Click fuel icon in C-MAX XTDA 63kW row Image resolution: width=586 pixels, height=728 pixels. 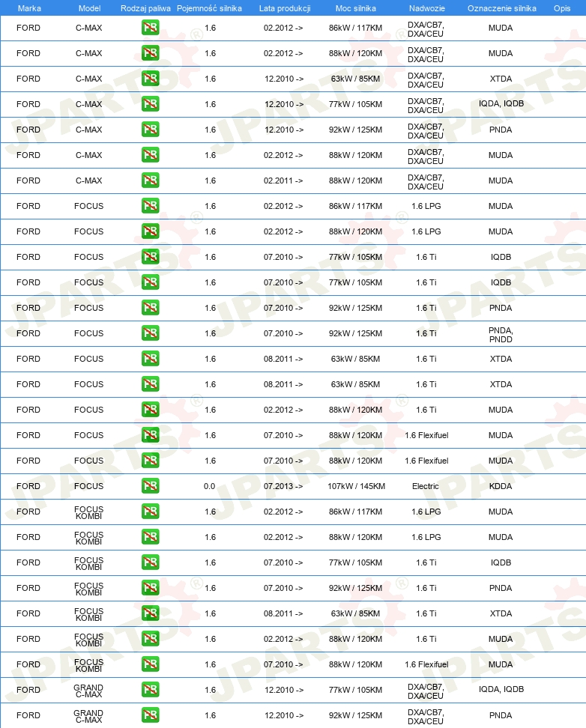(150, 79)
